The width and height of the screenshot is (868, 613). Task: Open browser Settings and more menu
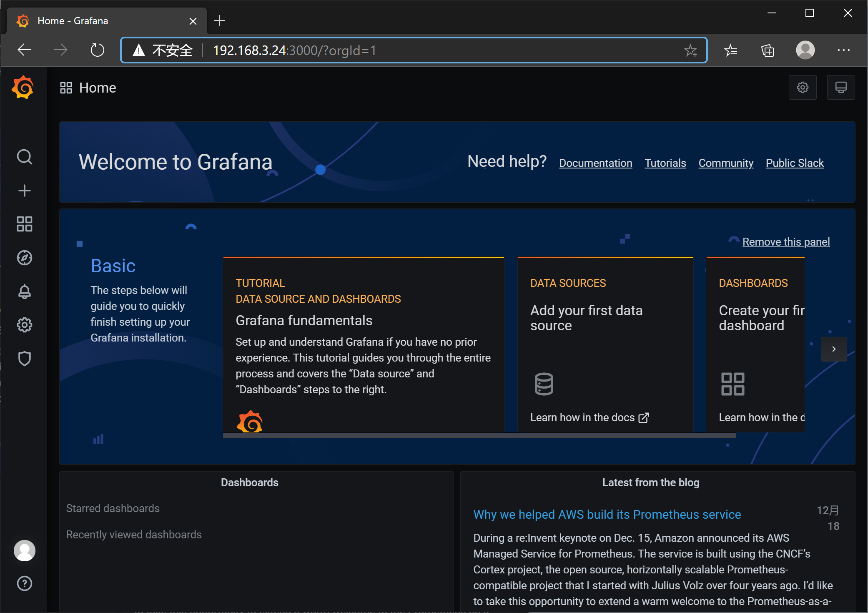click(843, 50)
